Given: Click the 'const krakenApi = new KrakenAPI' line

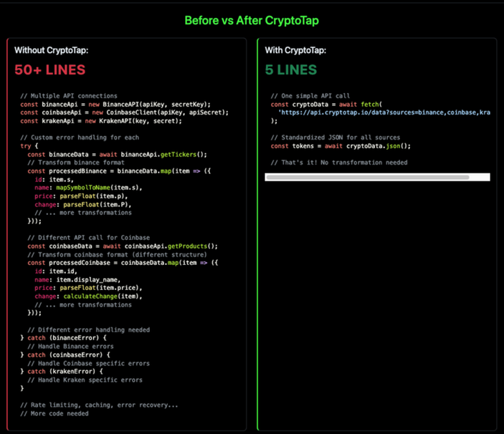Looking at the screenshot, I should tap(101, 121).
